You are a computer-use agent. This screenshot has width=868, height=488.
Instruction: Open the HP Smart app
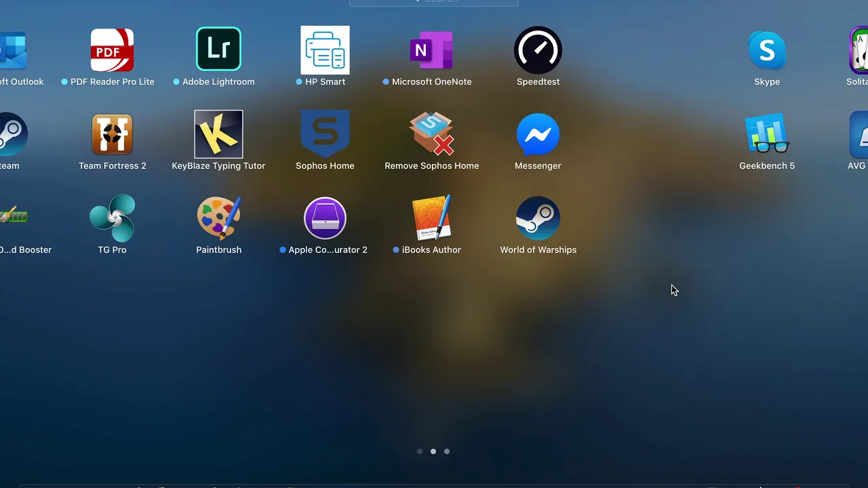[325, 50]
